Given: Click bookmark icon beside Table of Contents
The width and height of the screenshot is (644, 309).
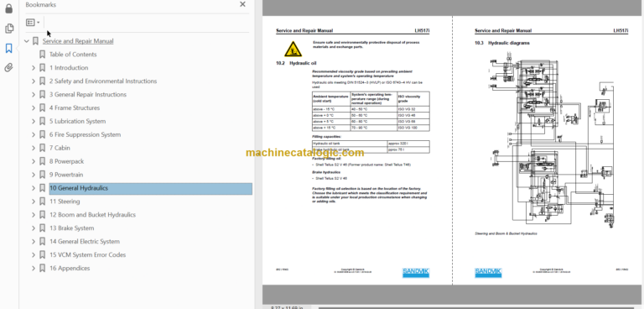Looking at the screenshot, I should point(42,55).
